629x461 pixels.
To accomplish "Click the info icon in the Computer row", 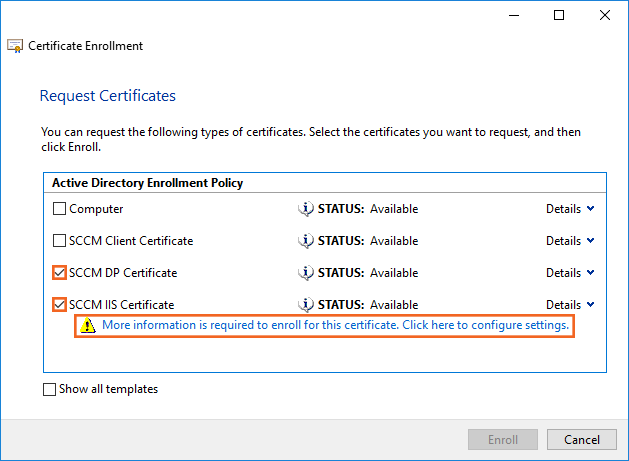I will point(306,209).
